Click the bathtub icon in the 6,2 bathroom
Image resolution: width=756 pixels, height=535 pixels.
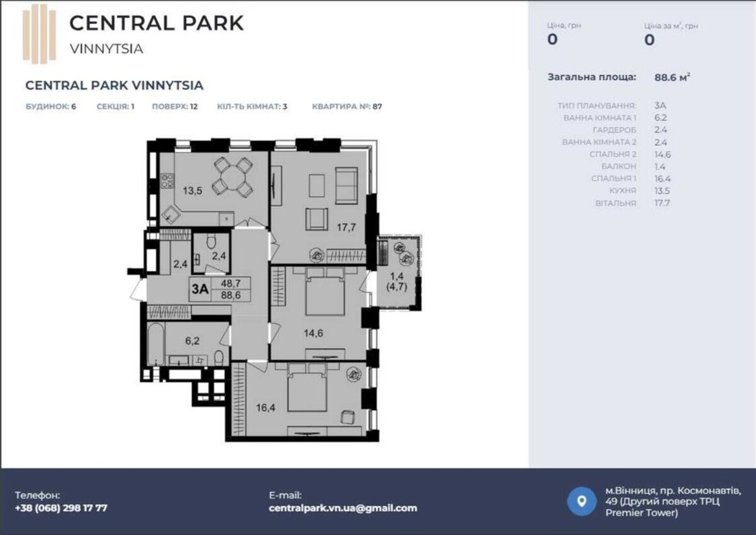tap(155, 344)
